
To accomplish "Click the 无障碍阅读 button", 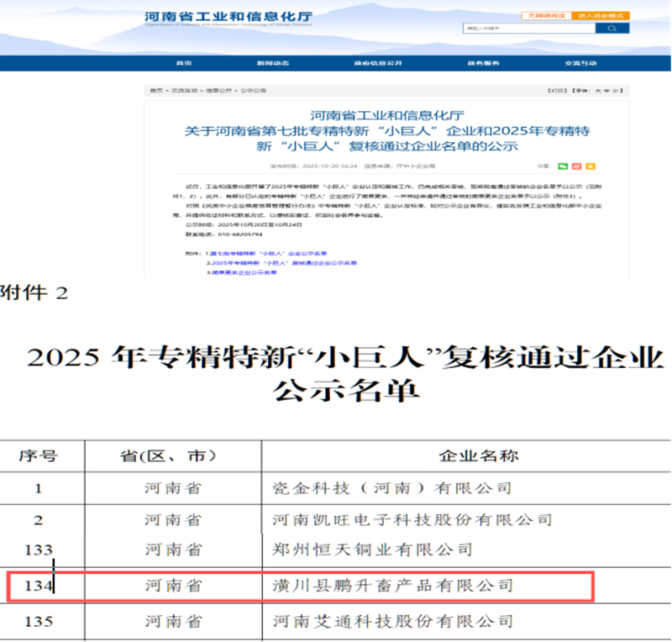I will coord(546,16).
